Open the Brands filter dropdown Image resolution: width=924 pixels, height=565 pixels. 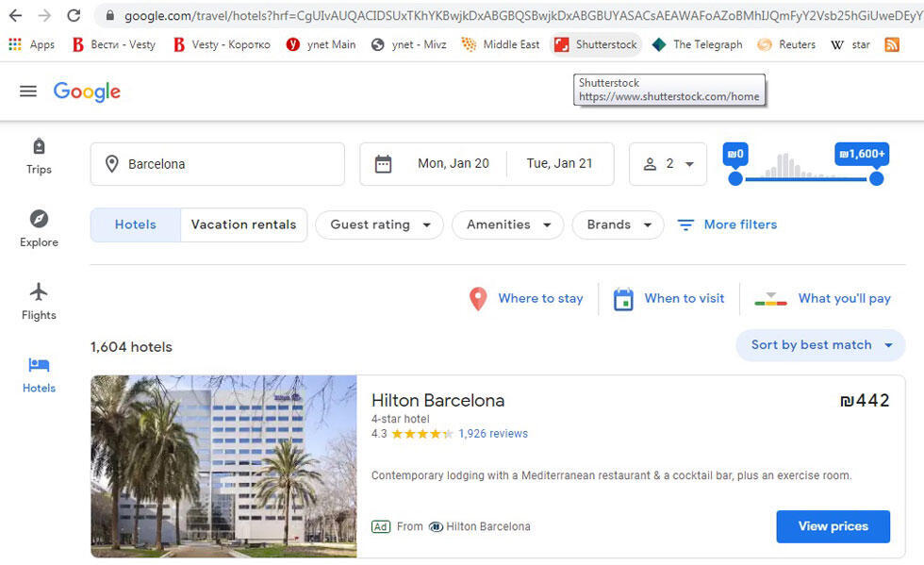click(x=618, y=224)
